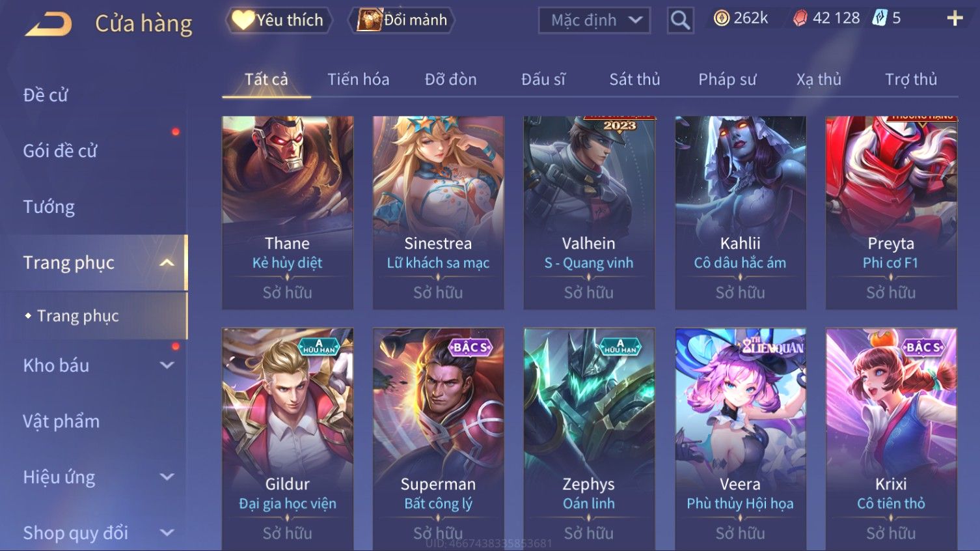Tap the back arrow icon
The width and height of the screenshot is (980, 551).
pyautogui.click(x=49, y=25)
